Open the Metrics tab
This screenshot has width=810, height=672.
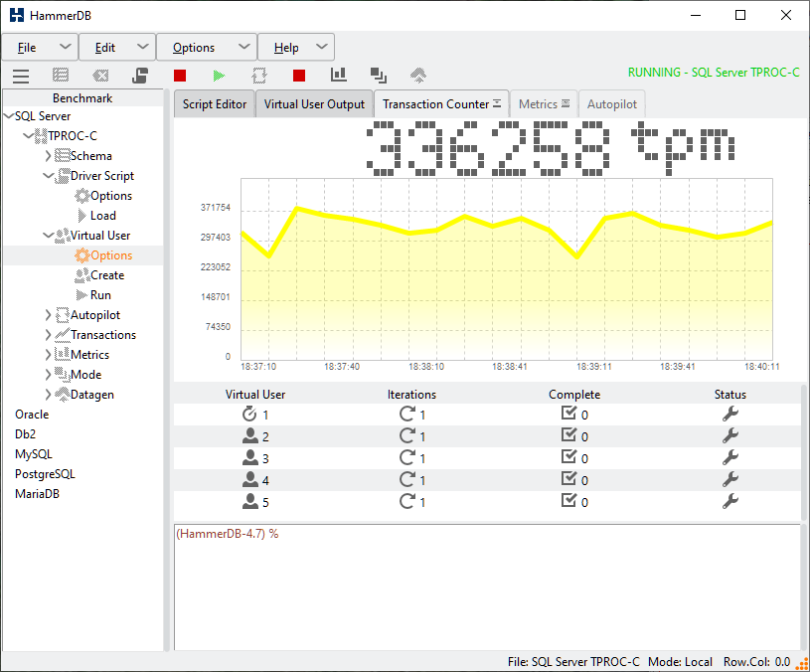[544, 103]
